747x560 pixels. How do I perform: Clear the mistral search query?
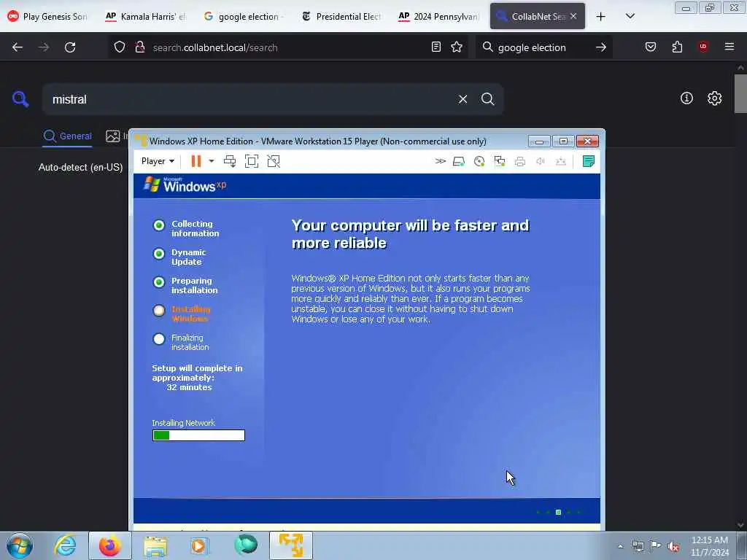462,99
